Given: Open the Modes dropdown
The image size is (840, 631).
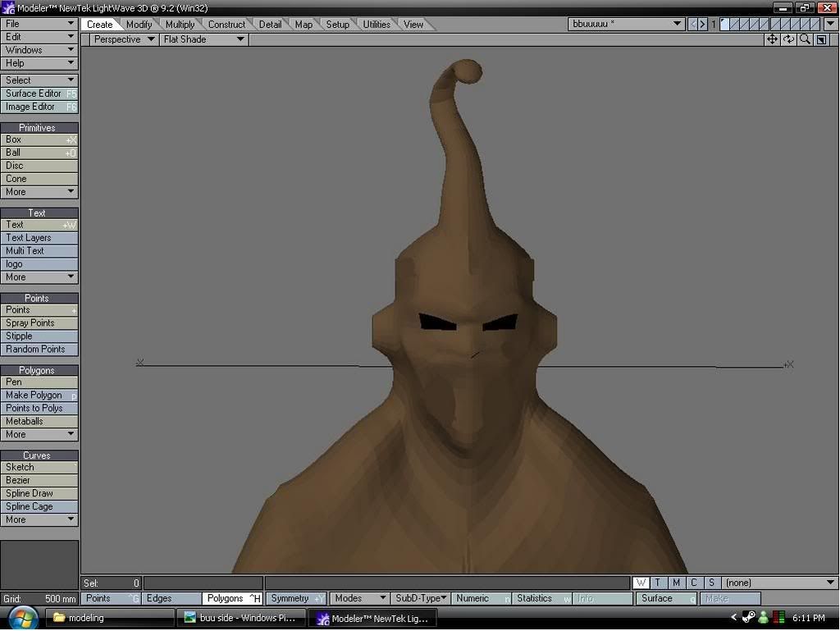Looking at the screenshot, I should tap(359, 598).
